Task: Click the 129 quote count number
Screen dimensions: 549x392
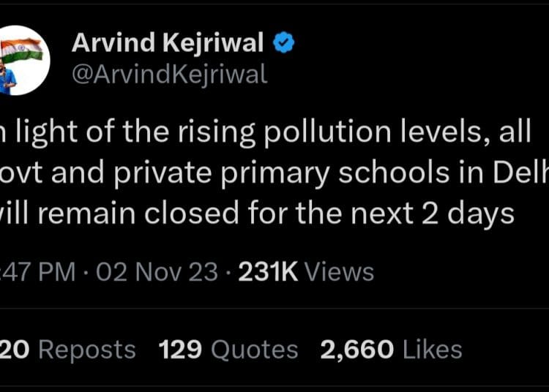Action: click(180, 350)
